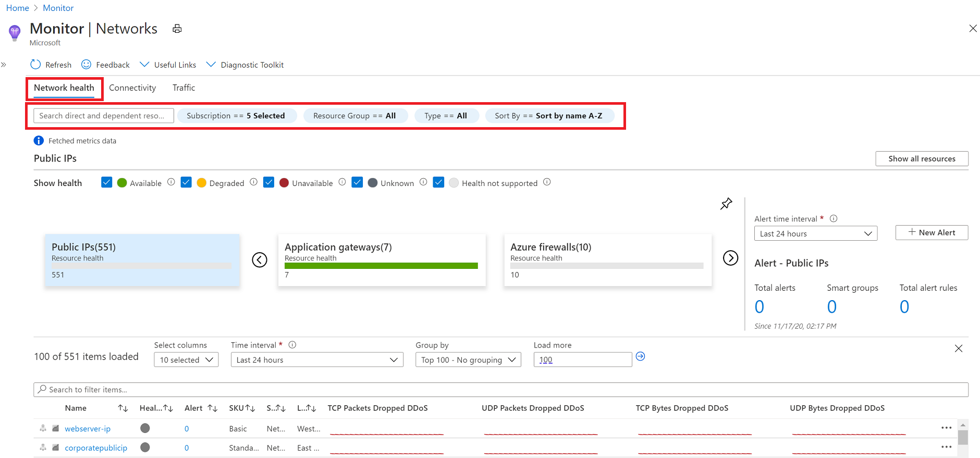980x458 pixels.
Task: Click the Search direct and dependent resources field
Action: [104, 116]
